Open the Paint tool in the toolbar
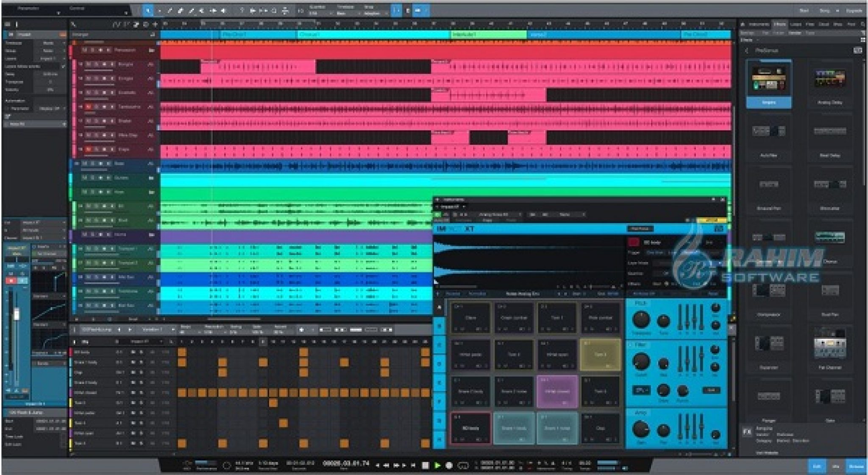868x475 pixels. pyautogui.click(x=191, y=9)
